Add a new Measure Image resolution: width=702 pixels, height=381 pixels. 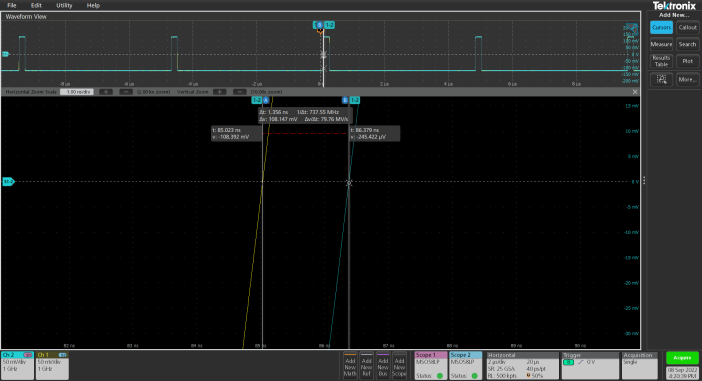pos(661,44)
